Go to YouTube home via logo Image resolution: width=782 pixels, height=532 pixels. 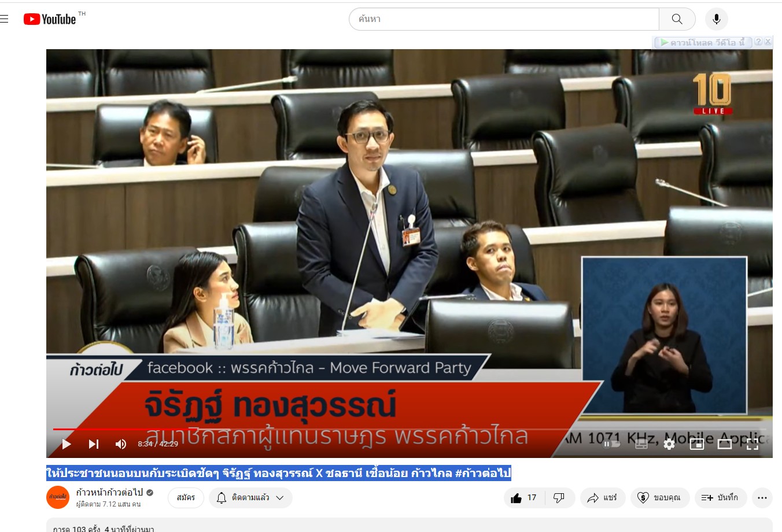point(50,19)
